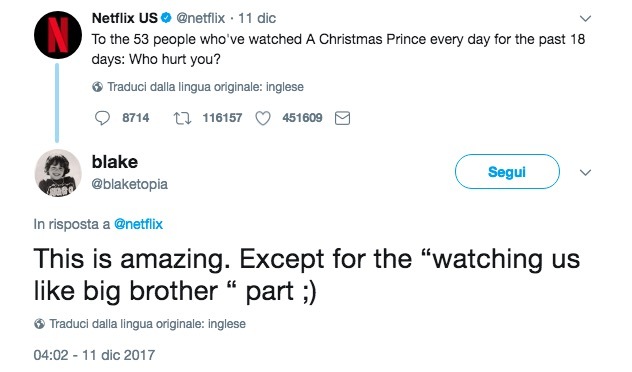Screen dimensions: 632x372
Task: Open the '11 dic' timestamp on Netflix tweet
Action: (257, 18)
